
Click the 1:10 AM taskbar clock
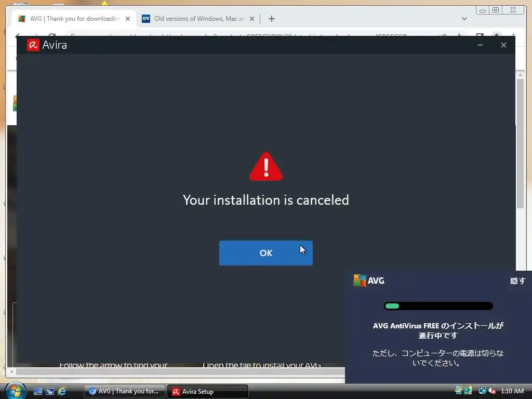(512, 391)
